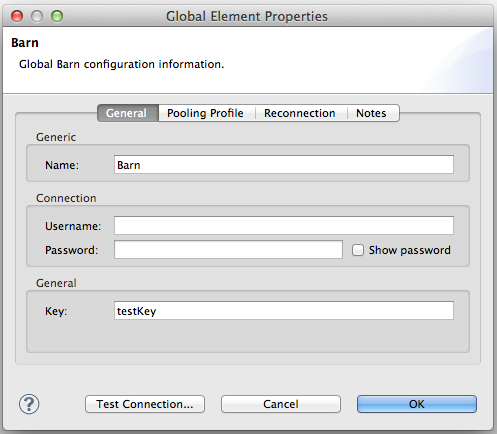Focus the Name field containing Barn
This screenshot has width=497, height=434.
pos(284,165)
